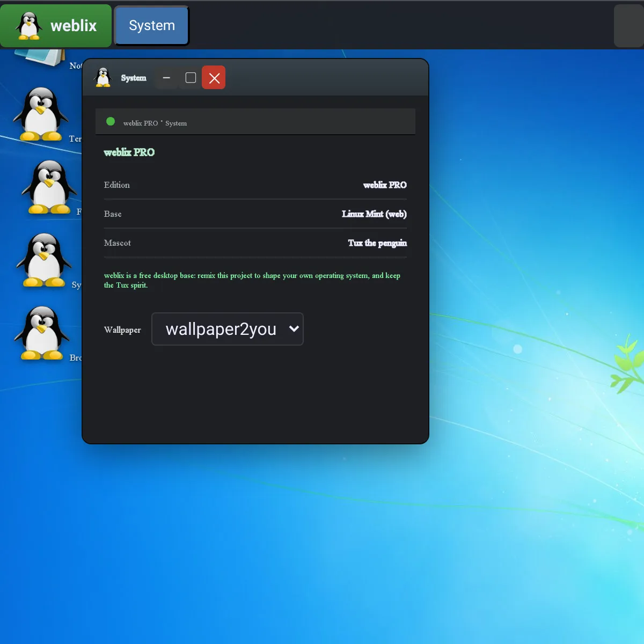Minimize the System window
Screen dimensions: 644x644
[166, 78]
